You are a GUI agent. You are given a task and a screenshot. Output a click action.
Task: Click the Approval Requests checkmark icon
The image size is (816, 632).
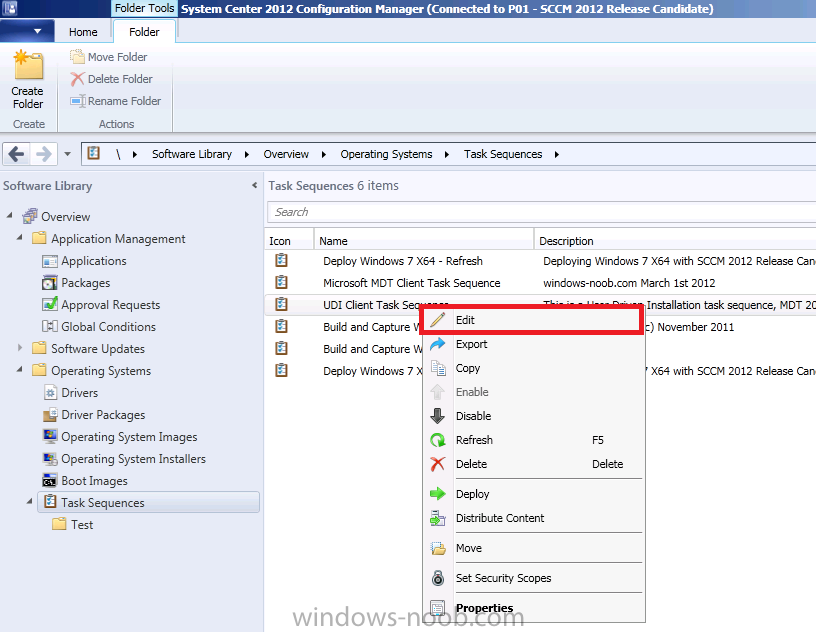click(x=50, y=304)
